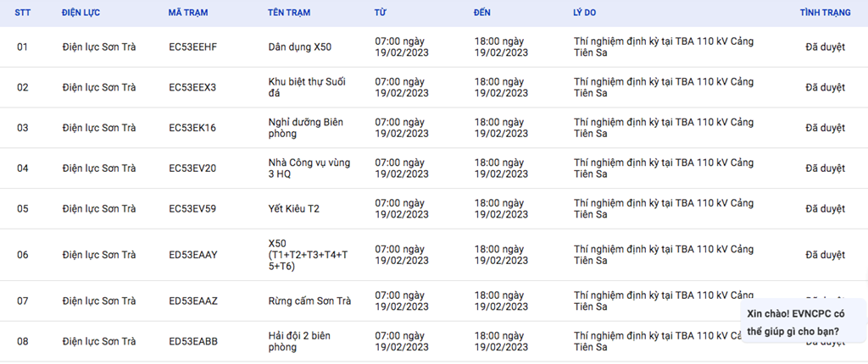Screen dimensions: 868x364
Task: Click the TÌNH TRẠNG column header
Action: point(826,13)
